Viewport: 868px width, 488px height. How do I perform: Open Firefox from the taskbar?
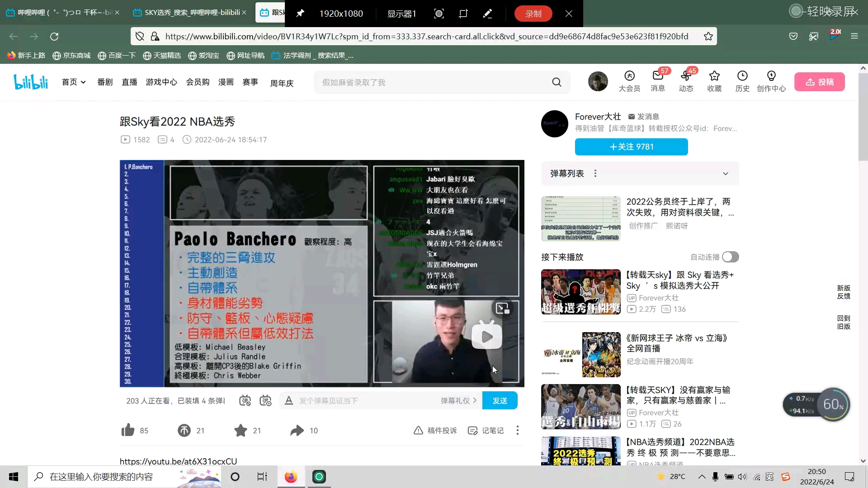click(291, 477)
